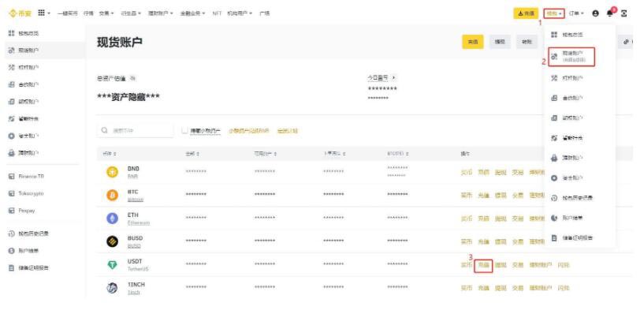The height and width of the screenshot is (310, 644).
Task: Sort the table by coin name column
Action: (110, 153)
